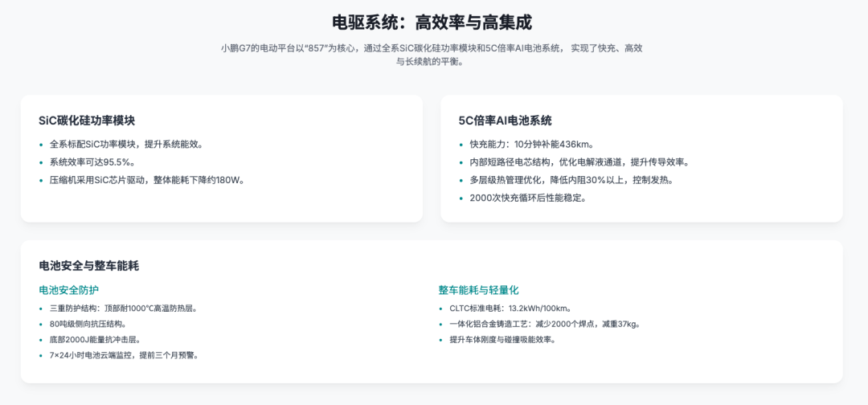Click the 7×24小时电池云端监控 bullet
This screenshot has width=868, height=405.
pos(124,355)
